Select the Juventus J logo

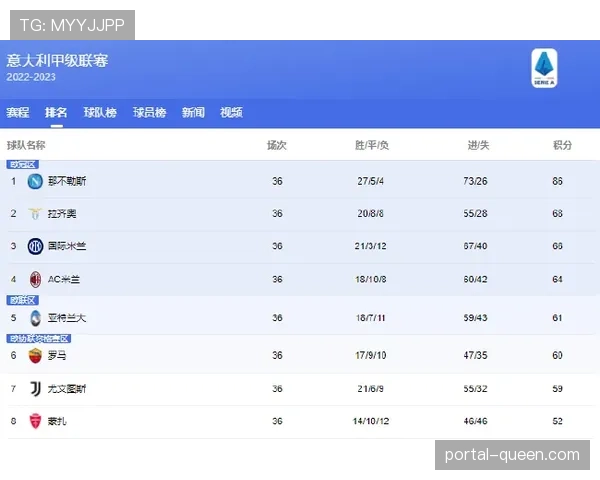point(35,389)
